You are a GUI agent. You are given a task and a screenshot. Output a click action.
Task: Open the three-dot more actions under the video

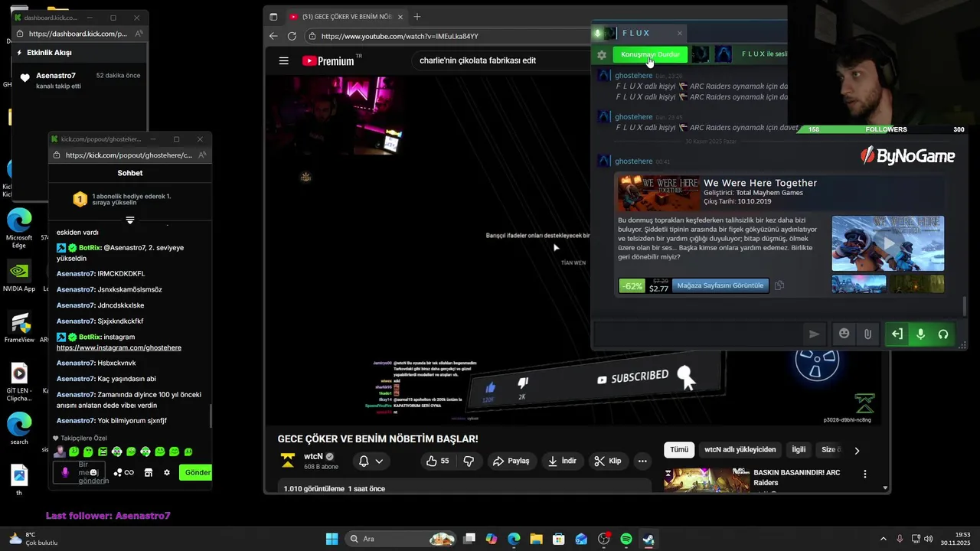point(642,461)
